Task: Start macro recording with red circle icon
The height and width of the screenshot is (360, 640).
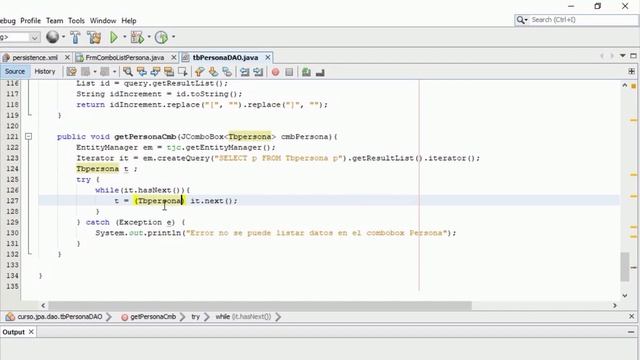Action: 276,72
